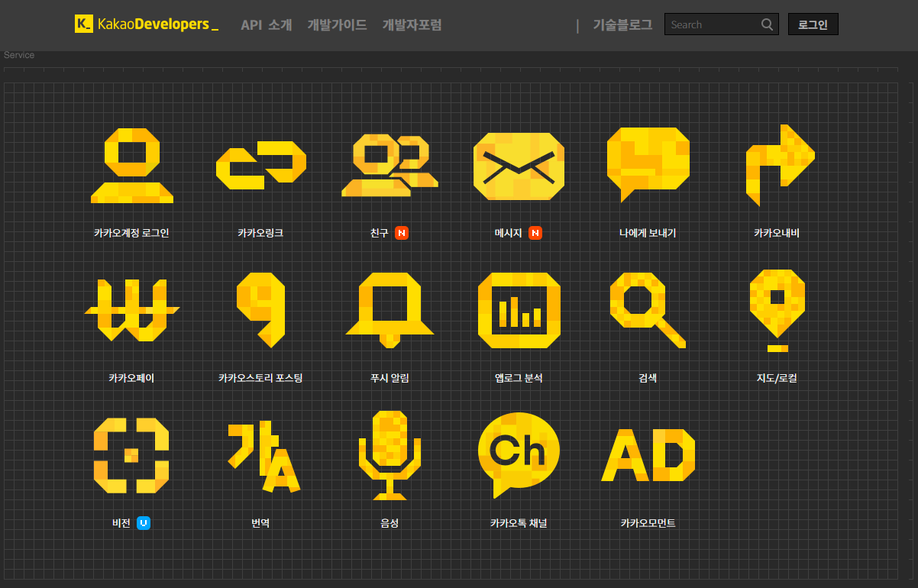Select the bar chart analytics icon
The width and height of the screenshot is (918, 588).
coord(519,310)
